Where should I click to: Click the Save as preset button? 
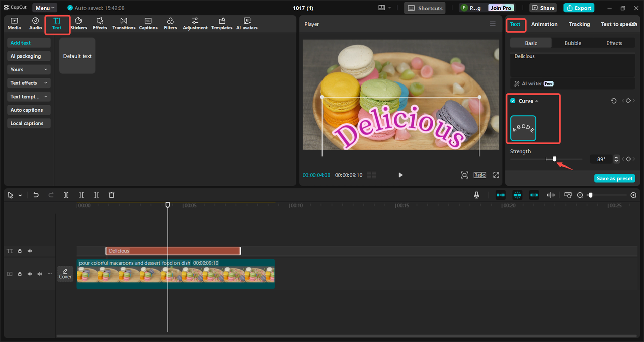[x=614, y=178]
